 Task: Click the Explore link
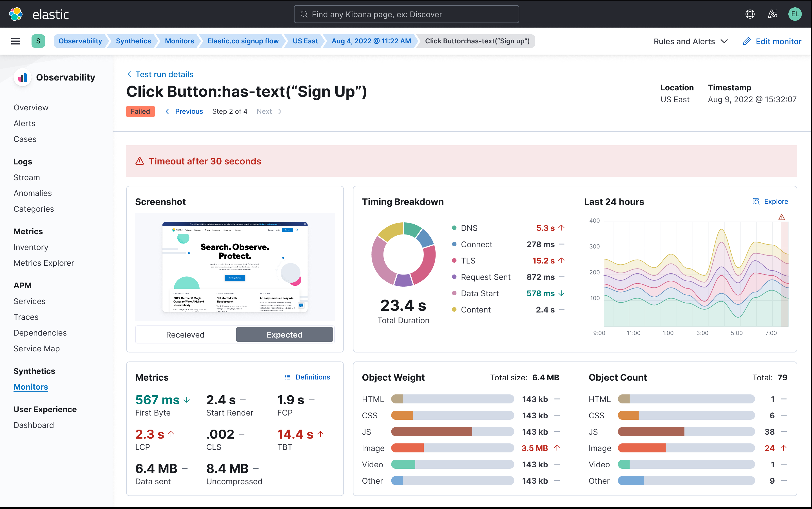point(776,201)
